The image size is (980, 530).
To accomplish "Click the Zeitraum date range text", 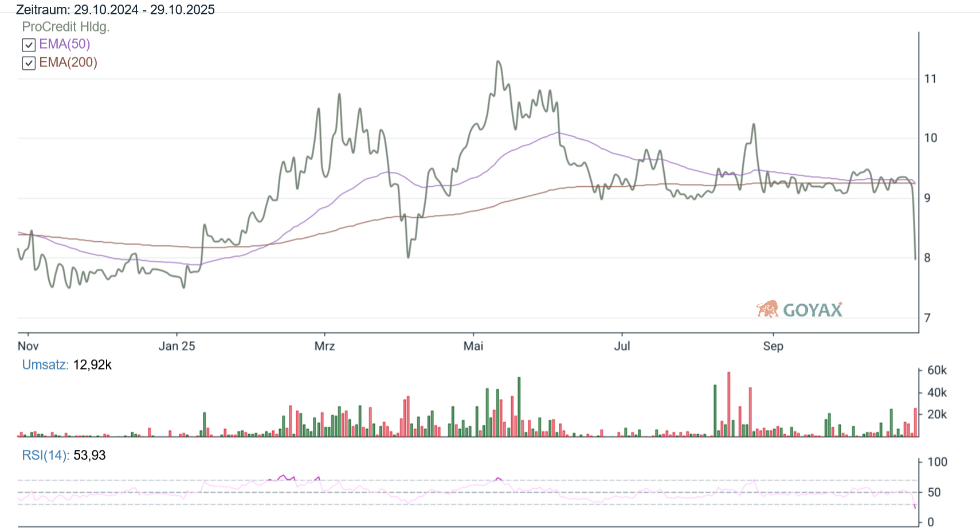I will click(x=115, y=10).
